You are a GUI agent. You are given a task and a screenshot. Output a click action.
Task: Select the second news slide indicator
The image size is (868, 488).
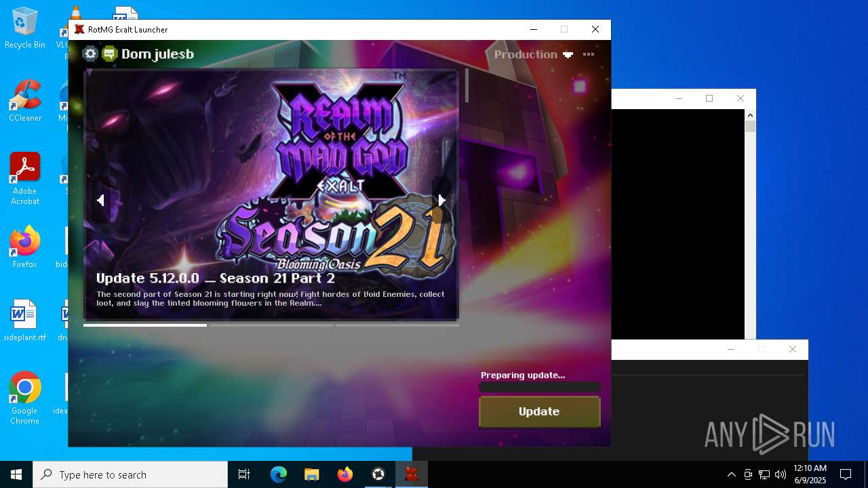tap(271, 325)
